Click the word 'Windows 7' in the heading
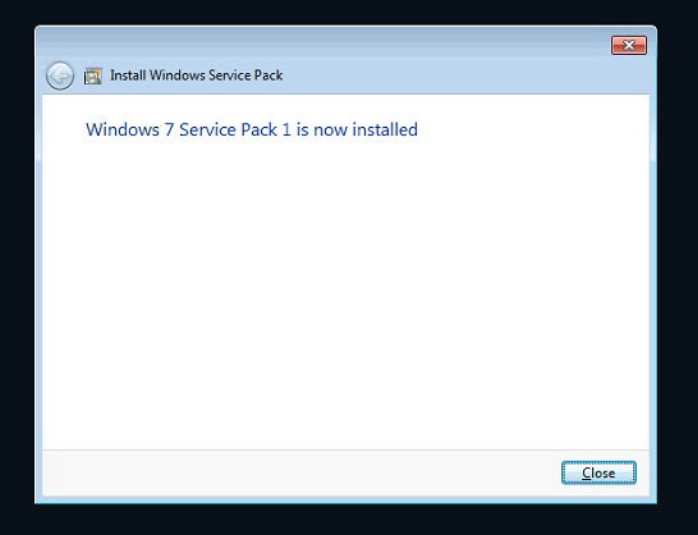 click(x=130, y=130)
